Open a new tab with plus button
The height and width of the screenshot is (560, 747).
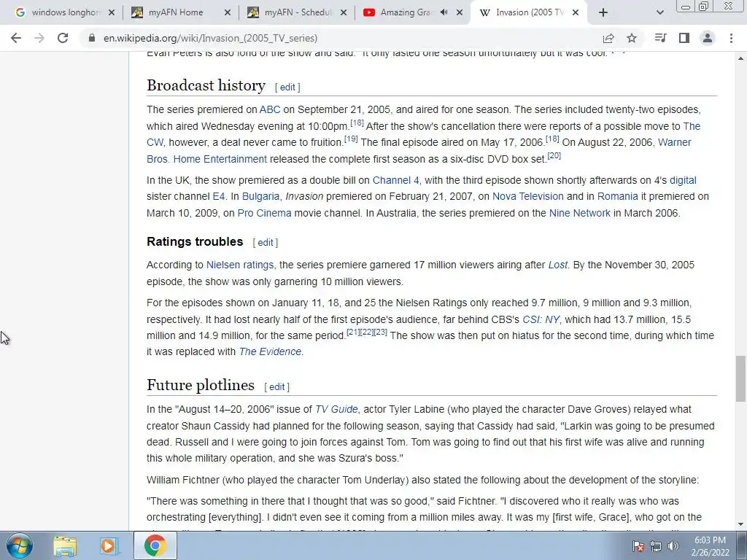point(603,13)
